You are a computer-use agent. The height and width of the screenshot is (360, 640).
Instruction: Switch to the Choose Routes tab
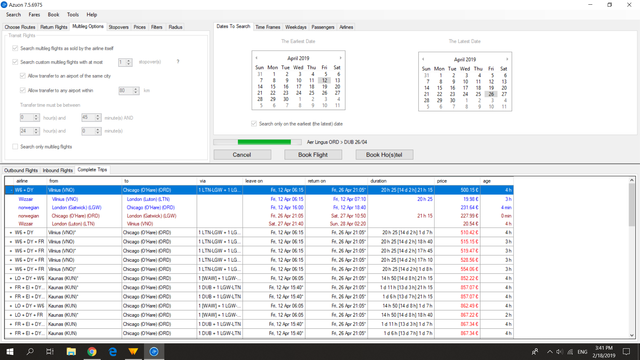click(20, 27)
